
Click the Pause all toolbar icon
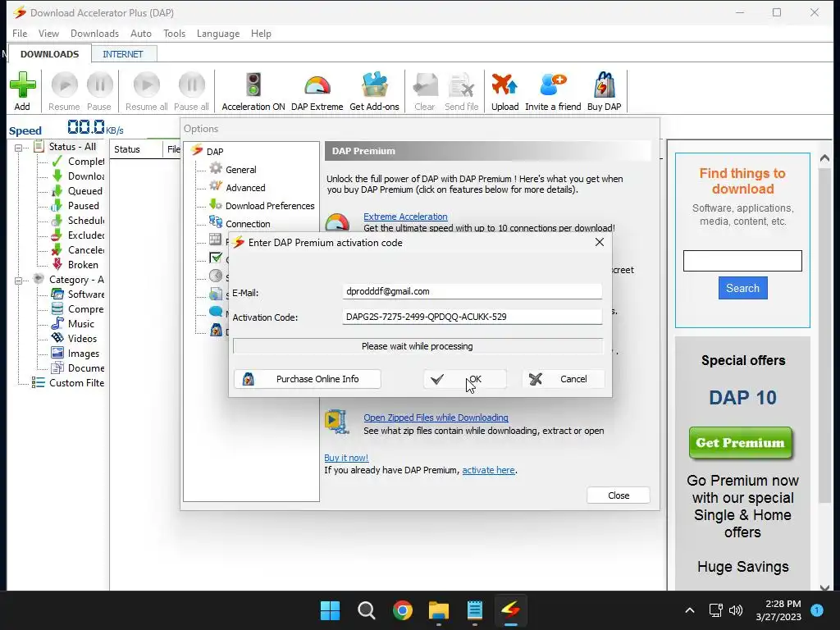[x=191, y=85]
